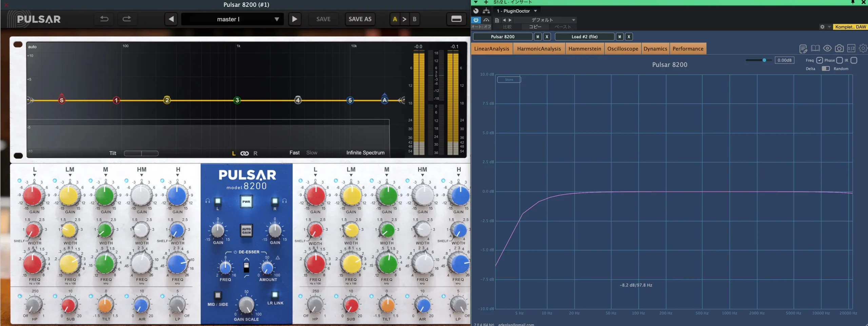The width and height of the screenshot is (868, 326).
Task: Click the Tilt slider in the spectrum display
Action: 141,153
